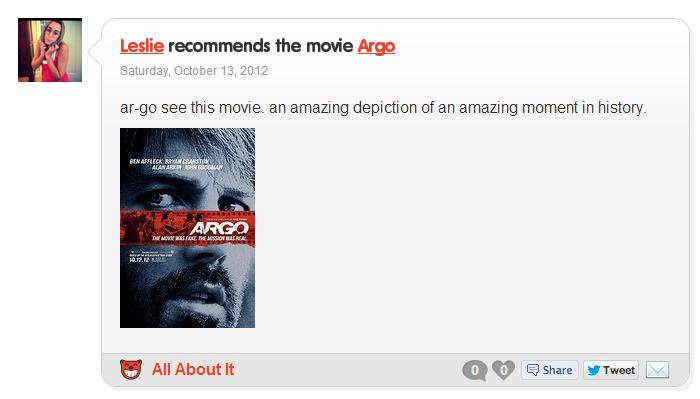Open the comment bubble count icon
This screenshot has height=399, width=700.
(475, 370)
